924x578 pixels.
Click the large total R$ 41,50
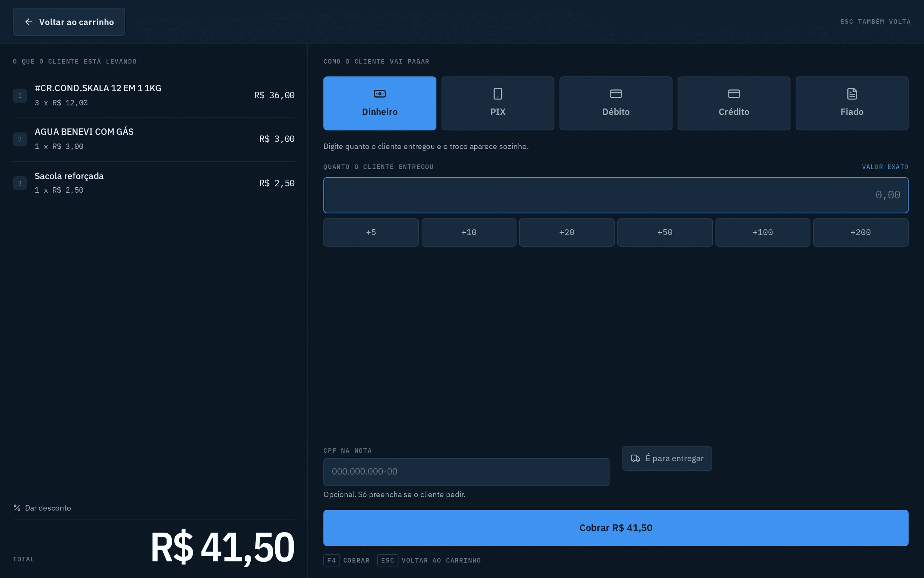coord(222,548)
